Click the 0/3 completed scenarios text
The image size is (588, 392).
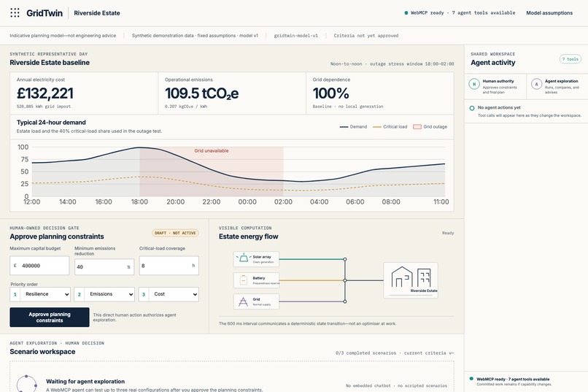tap(365, 353)
